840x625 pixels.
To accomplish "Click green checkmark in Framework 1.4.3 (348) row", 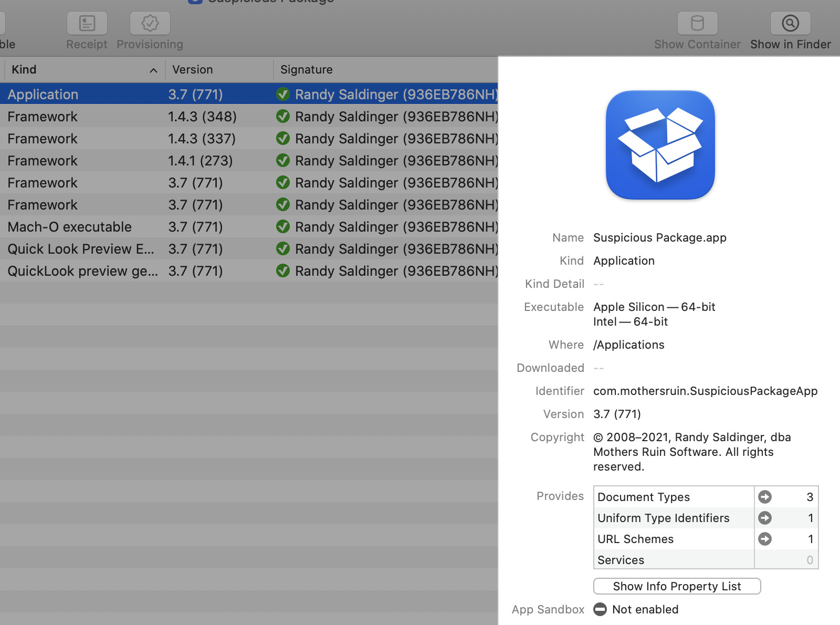I will (283, 117).
